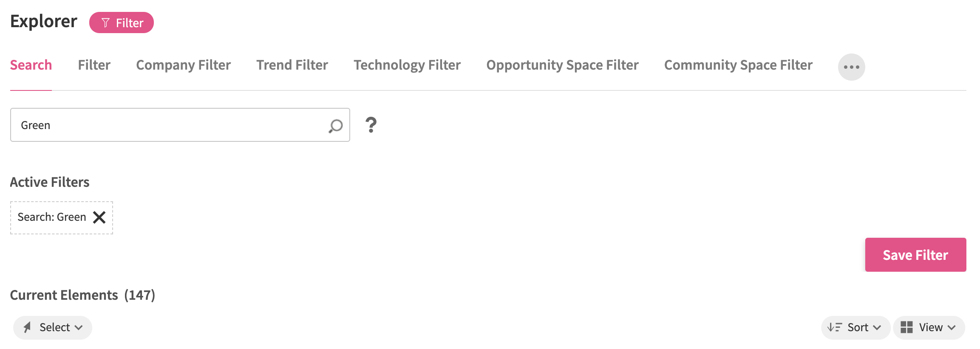Screen dimensions: 980x349
Task: Click the Save Filter button
Action: [915, 254]
